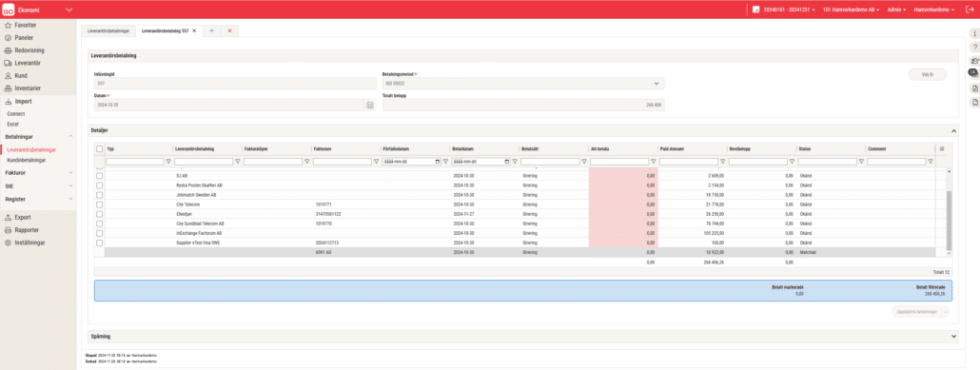The width and height of the screenshot is (980, 370).
Task: Open arrow beside Uppdatera betalningar button
Action: [945, 311]
